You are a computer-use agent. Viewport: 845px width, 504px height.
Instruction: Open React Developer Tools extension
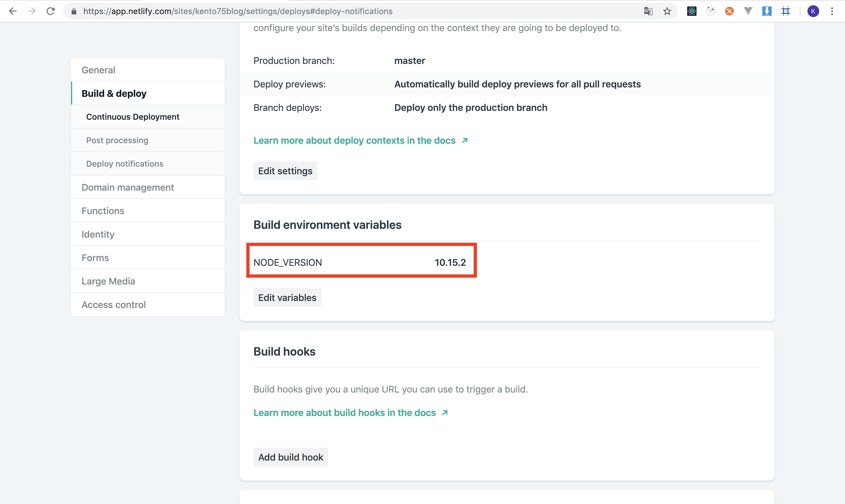692,11
